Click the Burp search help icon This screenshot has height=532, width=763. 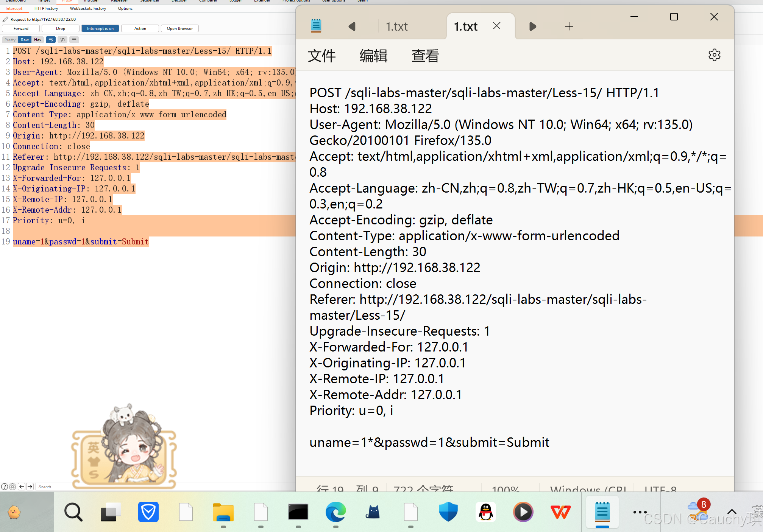(x=4, y=487)
